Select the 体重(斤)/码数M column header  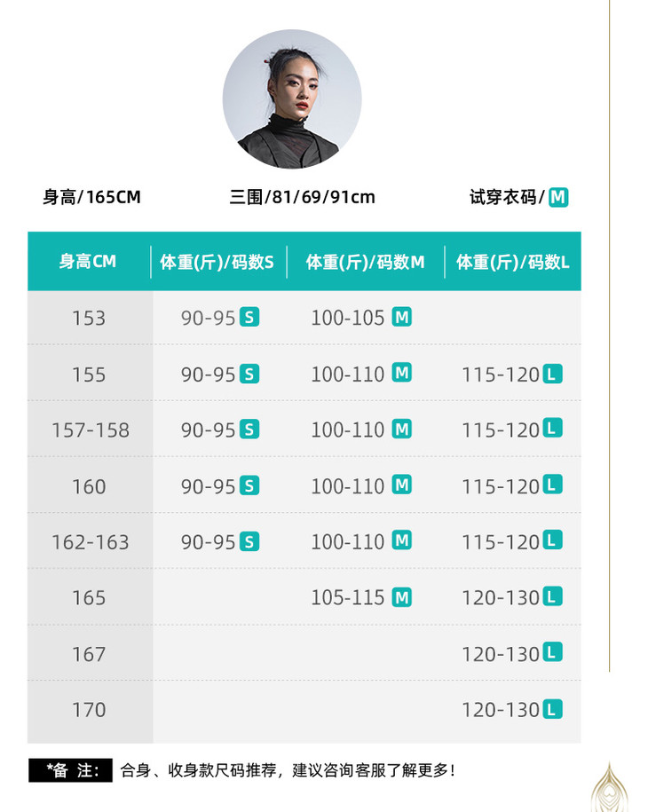click(x=366, y=262)
